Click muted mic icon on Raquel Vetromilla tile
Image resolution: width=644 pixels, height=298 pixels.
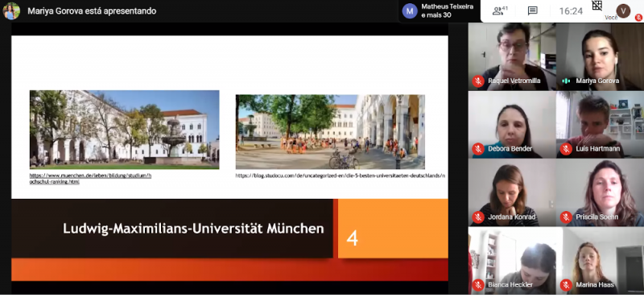pos(478,81)
